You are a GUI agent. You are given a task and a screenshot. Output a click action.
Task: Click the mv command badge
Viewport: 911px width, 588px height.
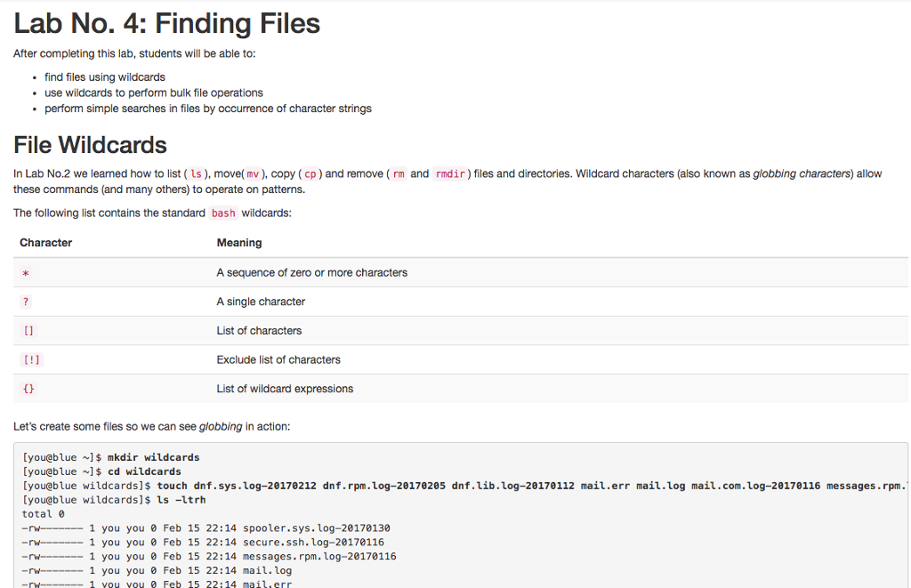[x=253, y=174]
